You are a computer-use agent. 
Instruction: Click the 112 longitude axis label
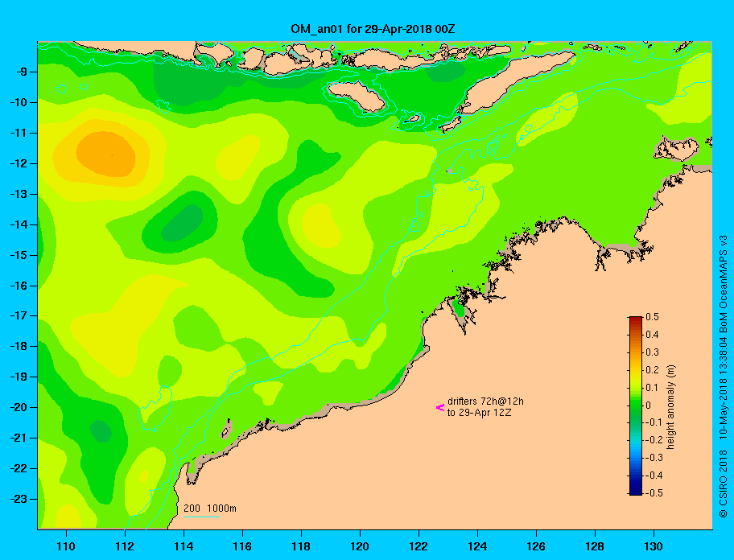(x=125, y=546)
